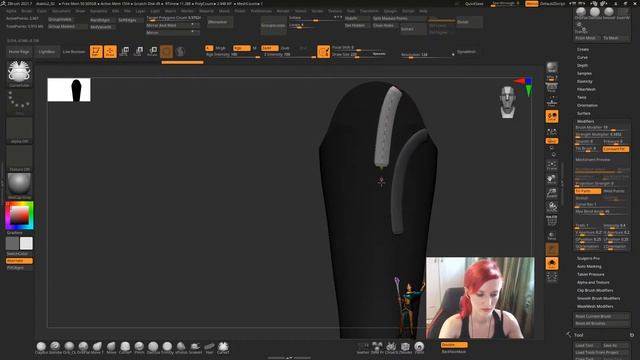Pick the TrimDynamic brush in bottom shelf

[167, 347]
